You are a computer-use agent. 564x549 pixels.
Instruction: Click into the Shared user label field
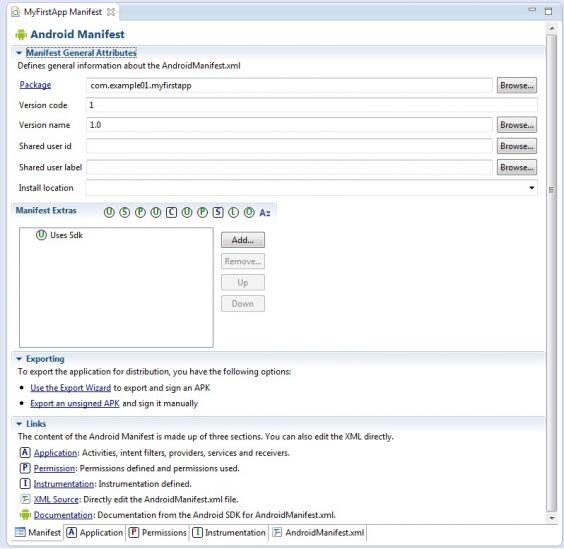click(x=289, y=167)
